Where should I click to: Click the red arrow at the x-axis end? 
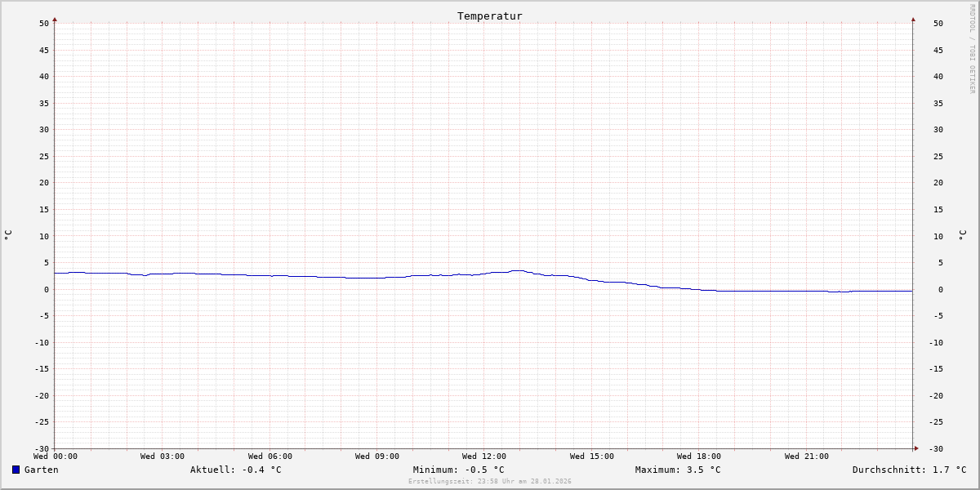click(916, 448)
